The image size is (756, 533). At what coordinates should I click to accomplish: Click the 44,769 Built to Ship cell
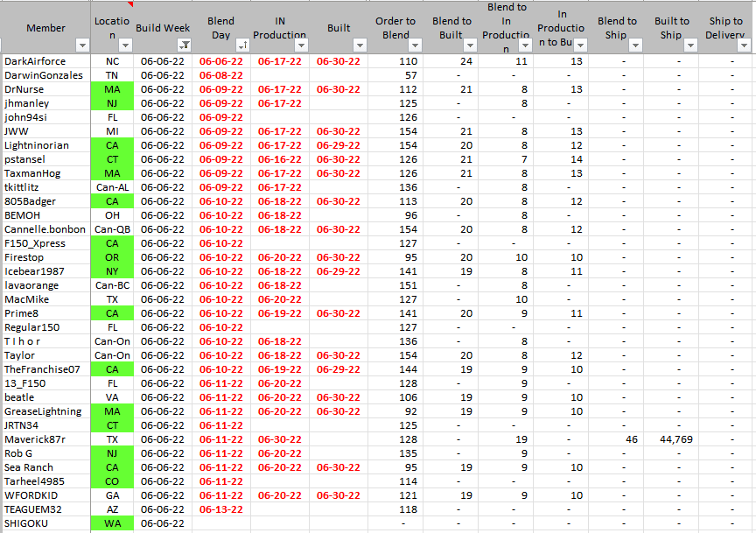[x=671, y=439]
